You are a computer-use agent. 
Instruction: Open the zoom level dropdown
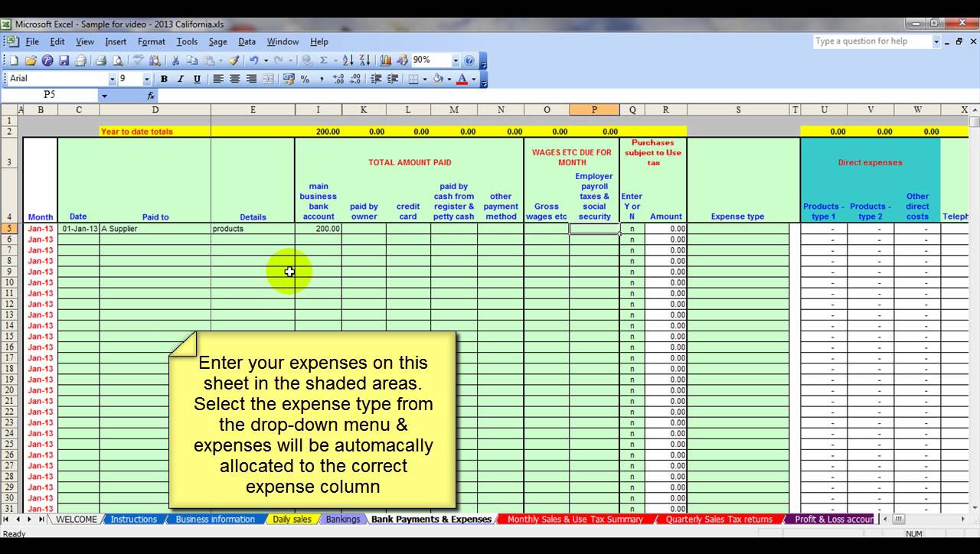[x=454, y=59]
